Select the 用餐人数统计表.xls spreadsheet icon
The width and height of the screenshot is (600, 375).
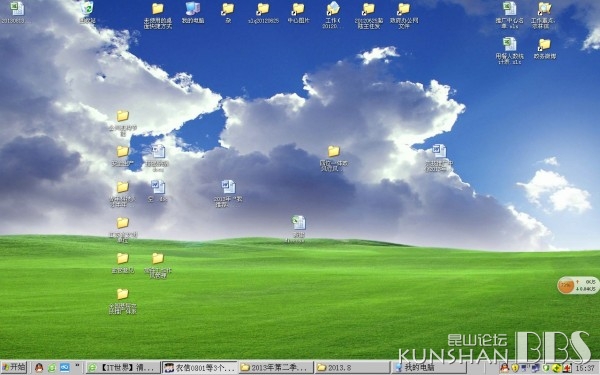click(x=509, y=51)
